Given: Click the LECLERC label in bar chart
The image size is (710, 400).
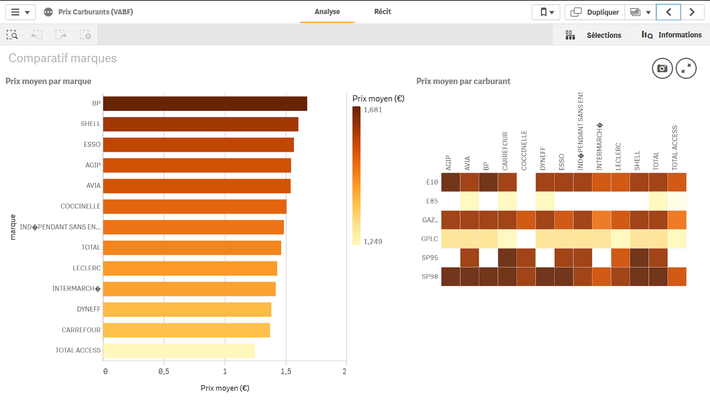Looking at the screenshot, I should tap(86, 268).
